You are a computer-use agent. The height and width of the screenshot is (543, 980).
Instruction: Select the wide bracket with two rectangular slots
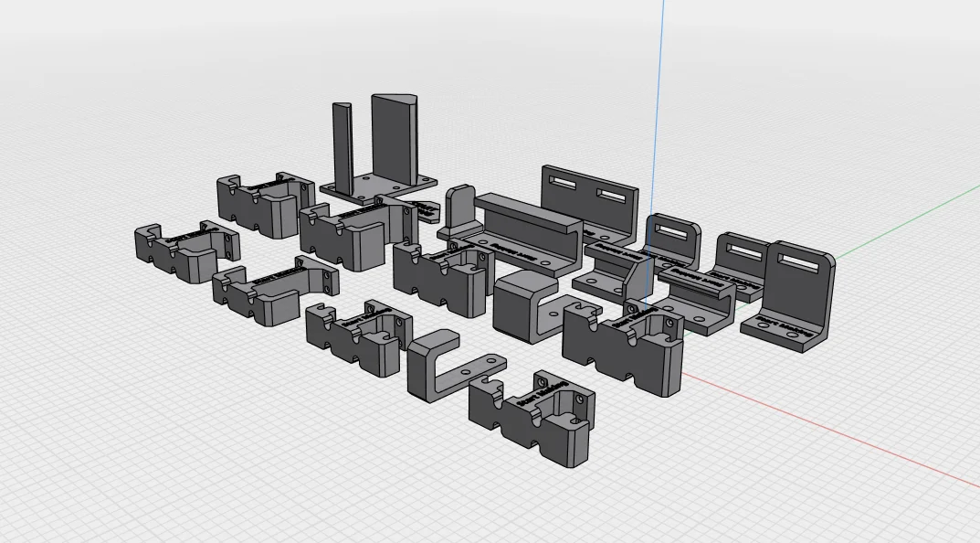pos(589,205)
